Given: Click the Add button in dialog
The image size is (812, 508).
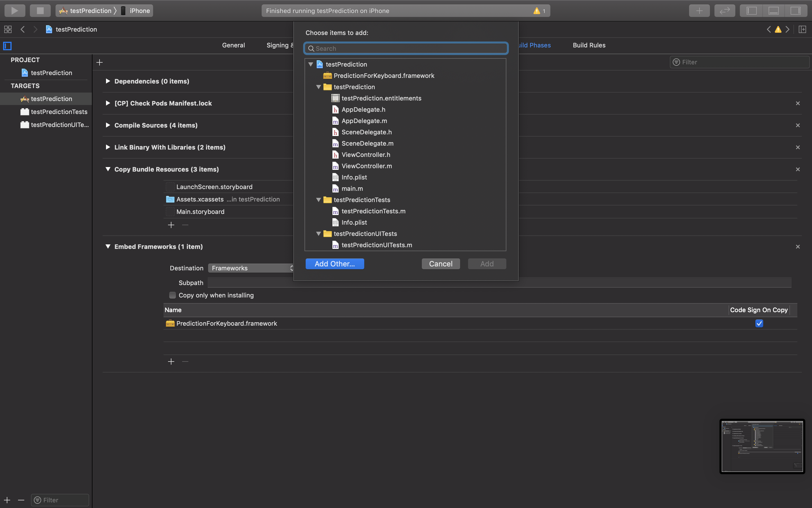Looking at the screenshot, I should pos(487,264).
